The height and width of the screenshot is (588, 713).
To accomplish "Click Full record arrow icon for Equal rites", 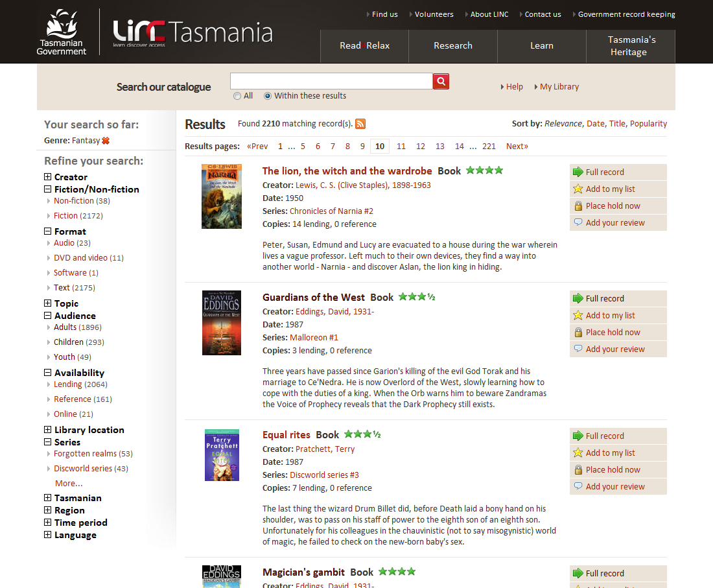I will pos(578,436).
